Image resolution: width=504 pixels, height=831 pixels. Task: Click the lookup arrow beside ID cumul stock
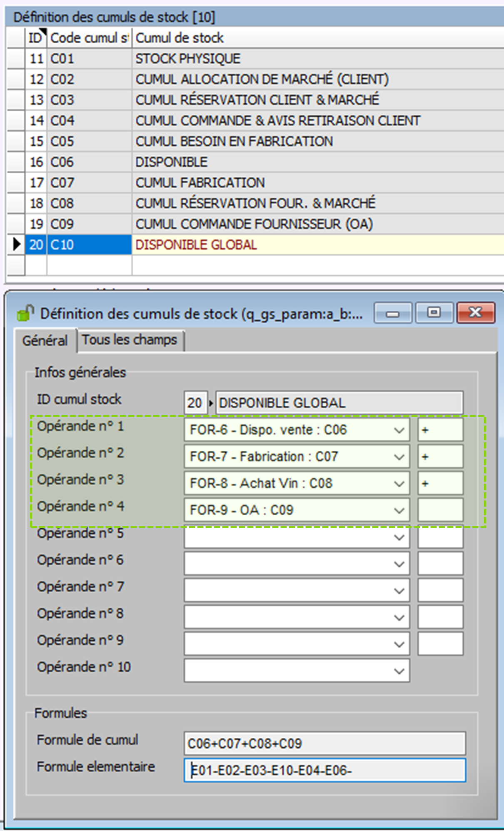(211, 403)
